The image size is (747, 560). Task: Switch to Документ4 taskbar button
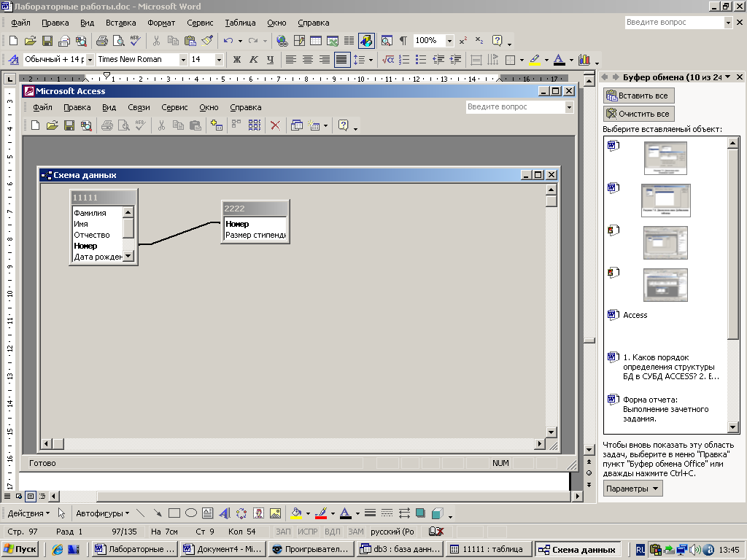[x=223, y=549]
